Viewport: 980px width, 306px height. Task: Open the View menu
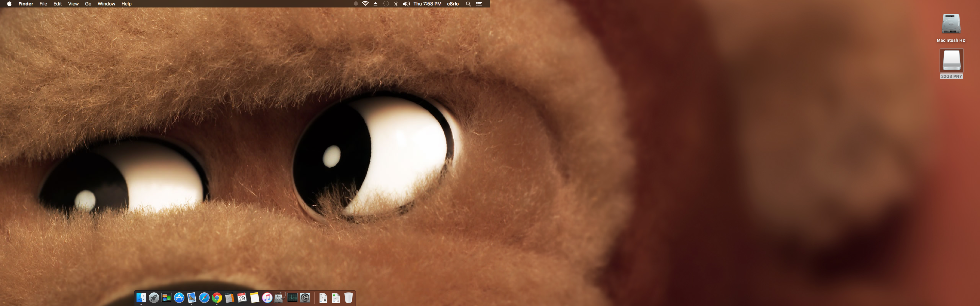pyautogui.click(x=73, y=4)
